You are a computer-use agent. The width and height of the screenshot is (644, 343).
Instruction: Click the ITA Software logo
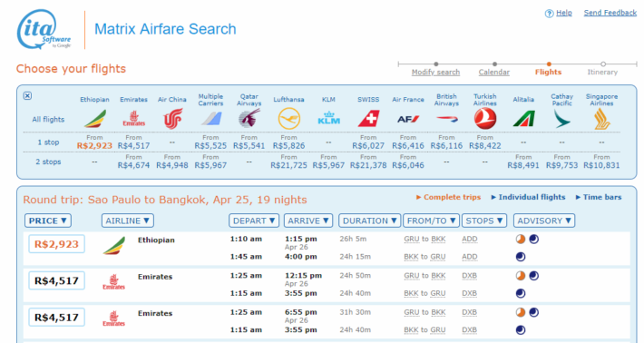click(x=44, y=30)
